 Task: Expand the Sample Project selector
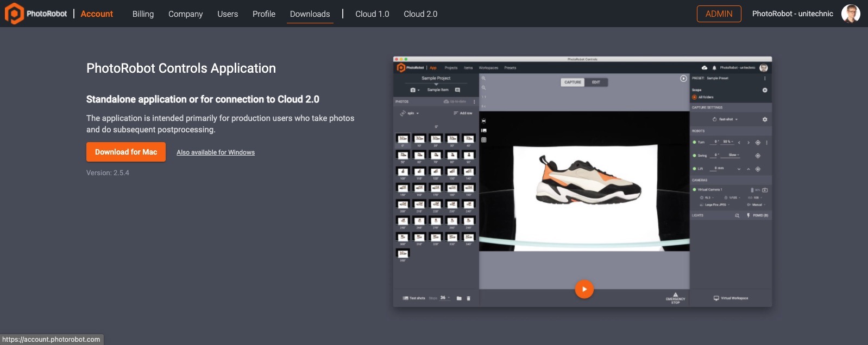click(x=436, y=79)
